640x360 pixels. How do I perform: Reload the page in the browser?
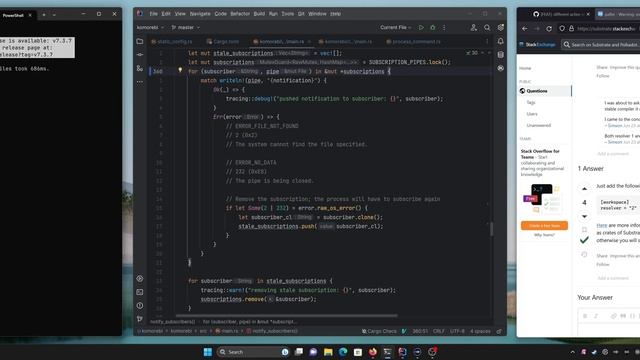(x=549, y=29)
